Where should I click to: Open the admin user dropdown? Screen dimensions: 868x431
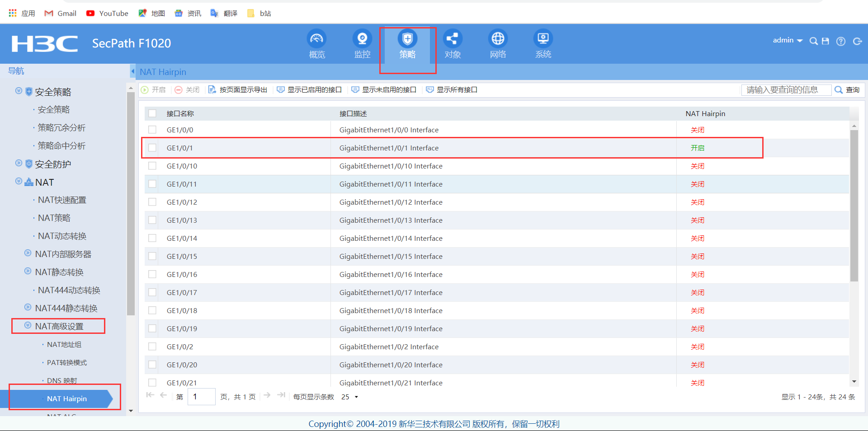[788, 40]
